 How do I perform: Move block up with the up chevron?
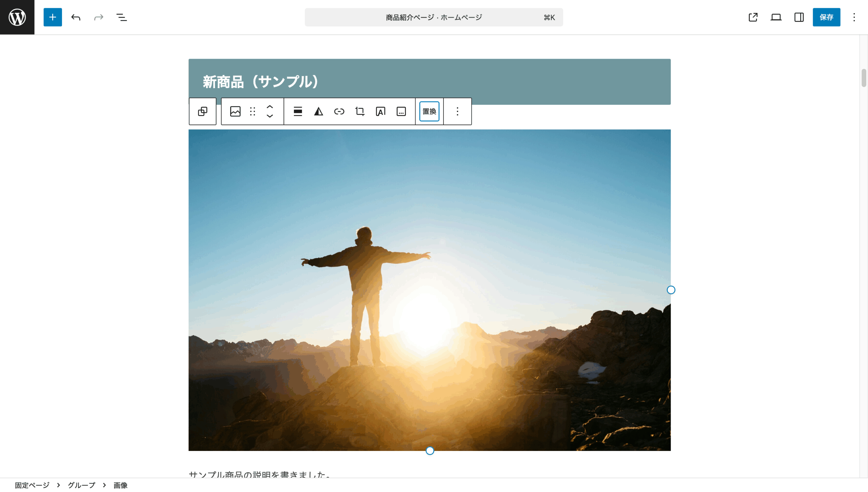pos(270,106)
